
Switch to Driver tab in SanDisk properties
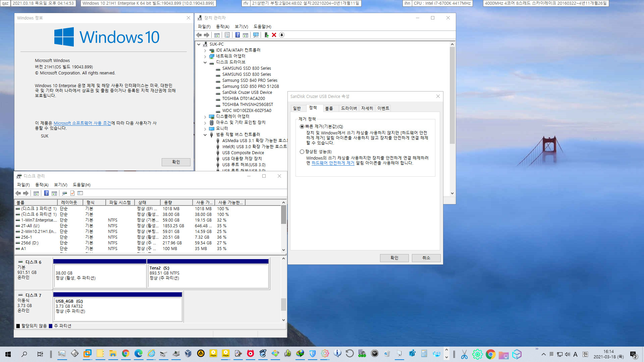point(349,108)
